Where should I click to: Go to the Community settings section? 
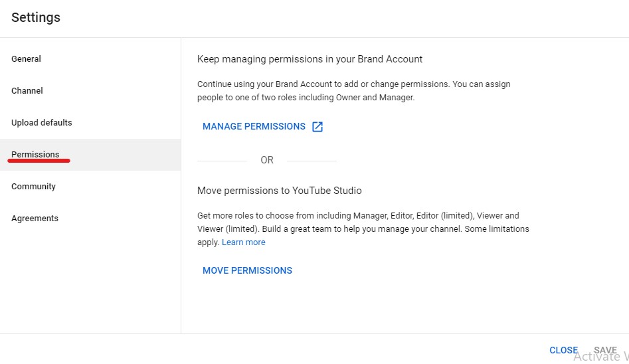coord(90,187)
